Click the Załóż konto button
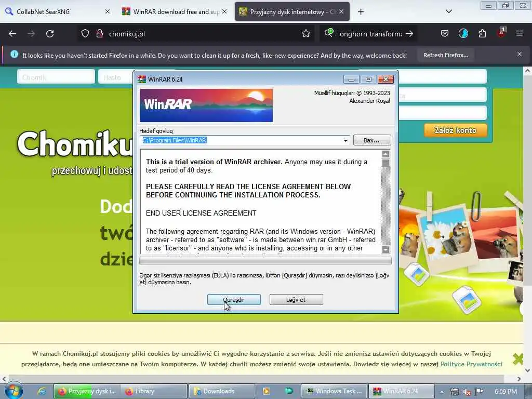532x399 pixels. point(455,130)
